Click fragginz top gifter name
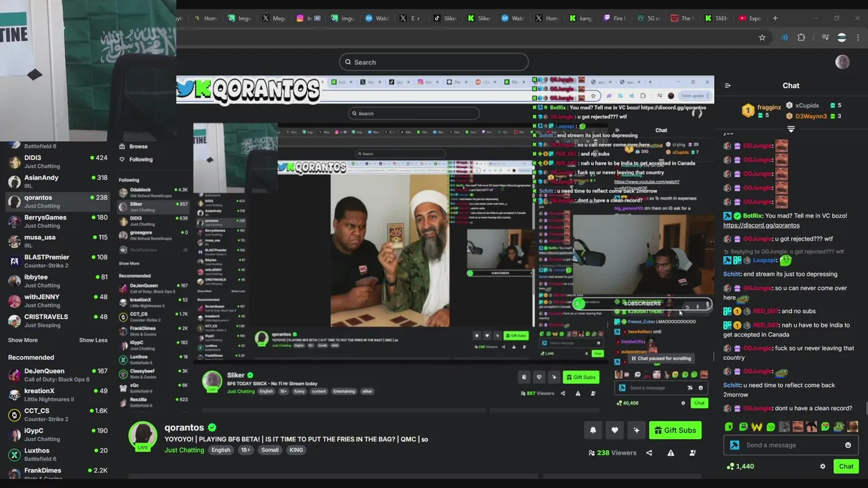 tap(769, 107)
